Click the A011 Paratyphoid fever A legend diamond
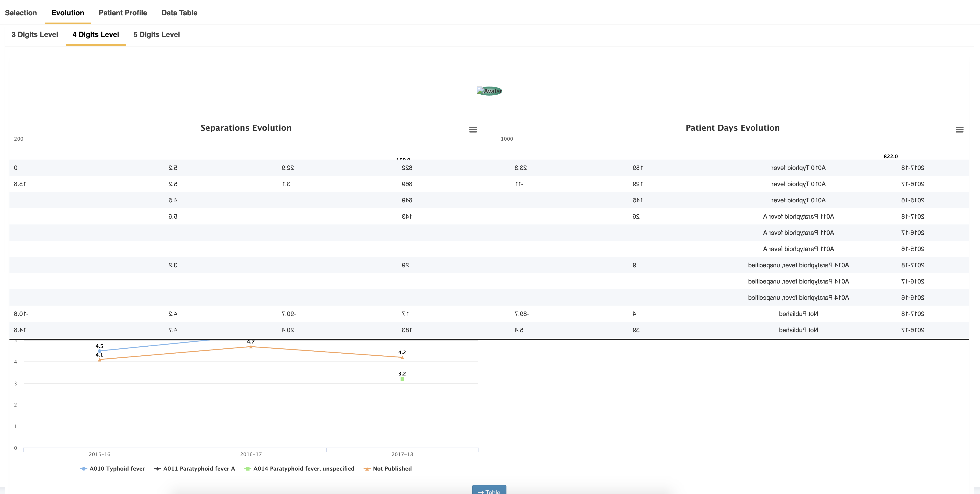Screen dimensions: 980x494 tap(157, 469)
